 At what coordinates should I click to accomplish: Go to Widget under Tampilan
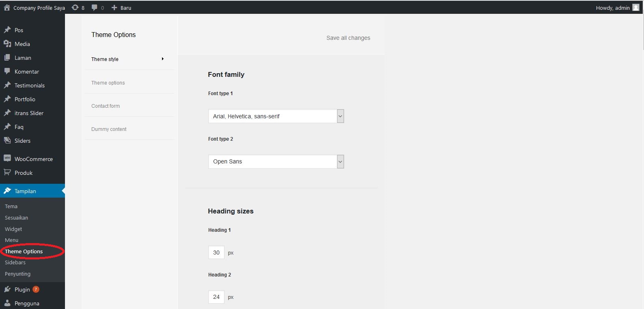(13, 229)
